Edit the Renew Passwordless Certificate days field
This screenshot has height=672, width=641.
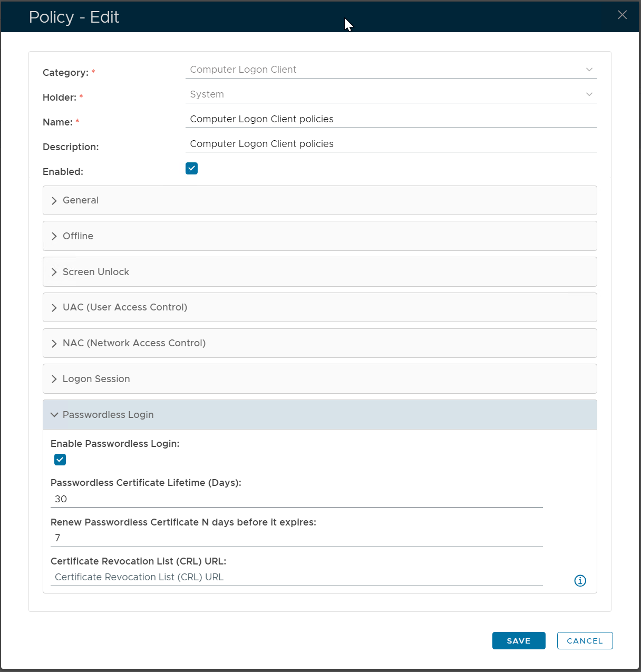coord(296,538)
